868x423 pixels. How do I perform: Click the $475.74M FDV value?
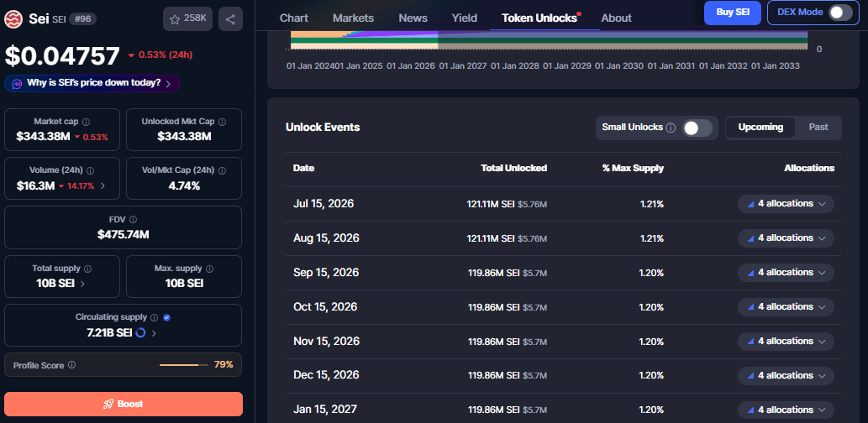coord(123,234)
